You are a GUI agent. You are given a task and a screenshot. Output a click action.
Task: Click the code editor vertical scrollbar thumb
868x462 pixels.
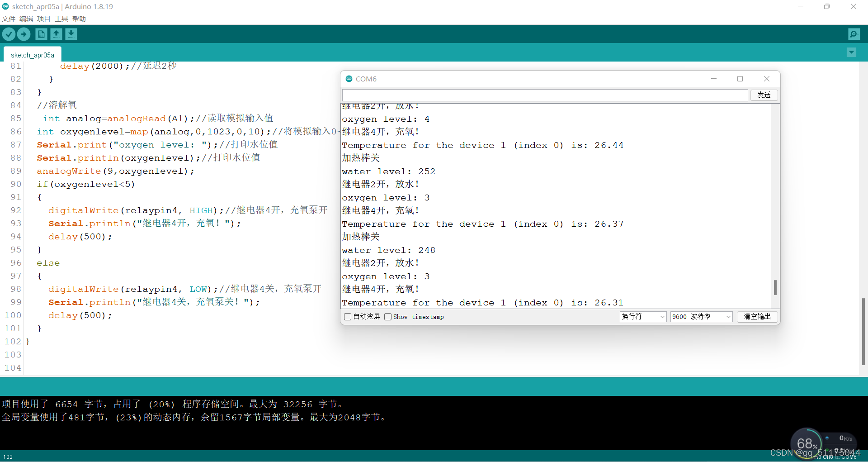863,331
